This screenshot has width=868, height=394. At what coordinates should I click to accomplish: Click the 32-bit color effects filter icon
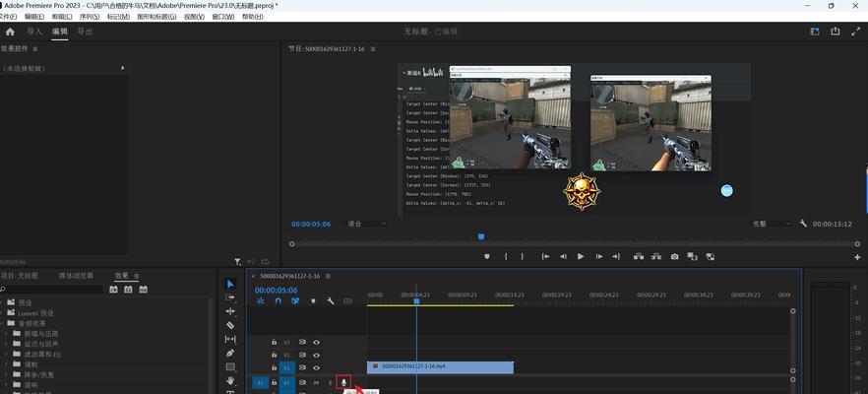(128, 290)
